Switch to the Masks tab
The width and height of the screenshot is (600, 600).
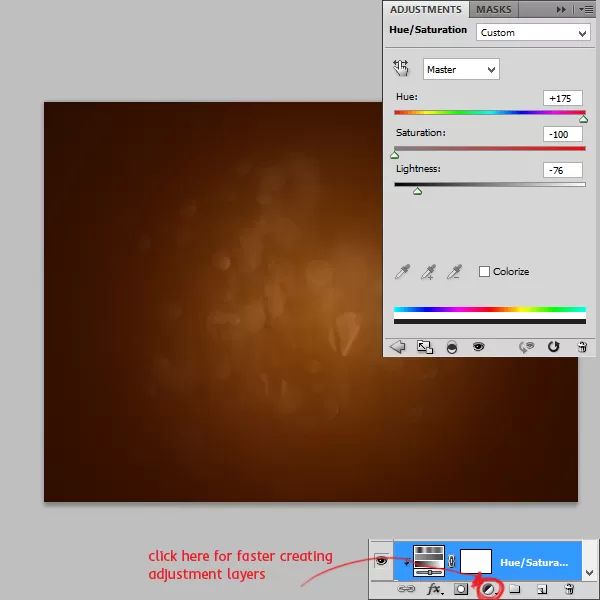click(x=494, y=10)
